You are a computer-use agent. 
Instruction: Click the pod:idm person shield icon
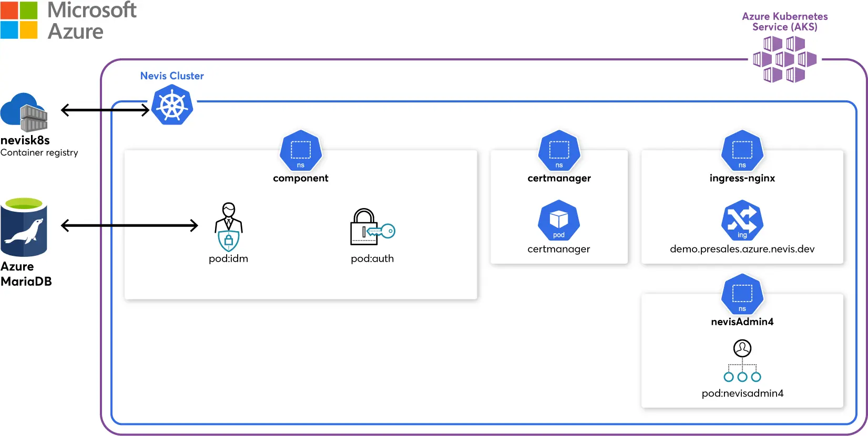coord(229,227)
